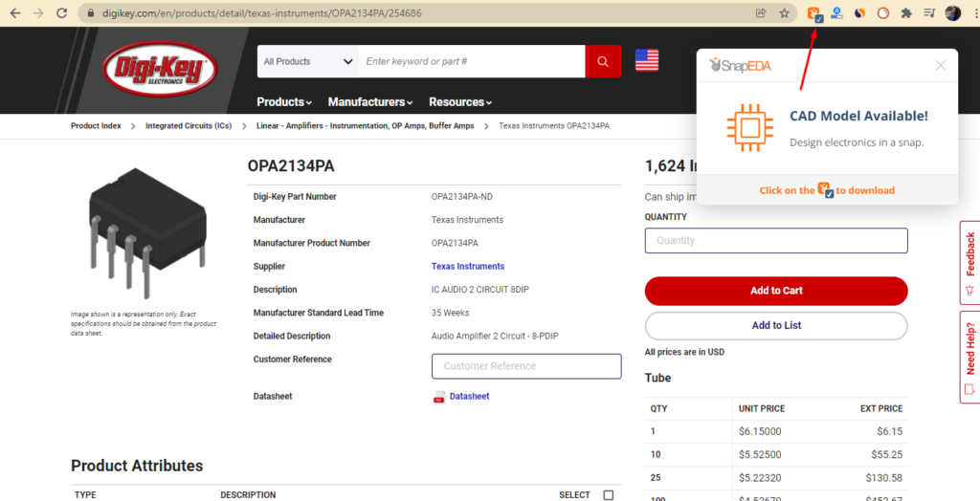Click the OPA2134PA product image
Viewport: 980px width, 501px height.
[x=148, y=232]
